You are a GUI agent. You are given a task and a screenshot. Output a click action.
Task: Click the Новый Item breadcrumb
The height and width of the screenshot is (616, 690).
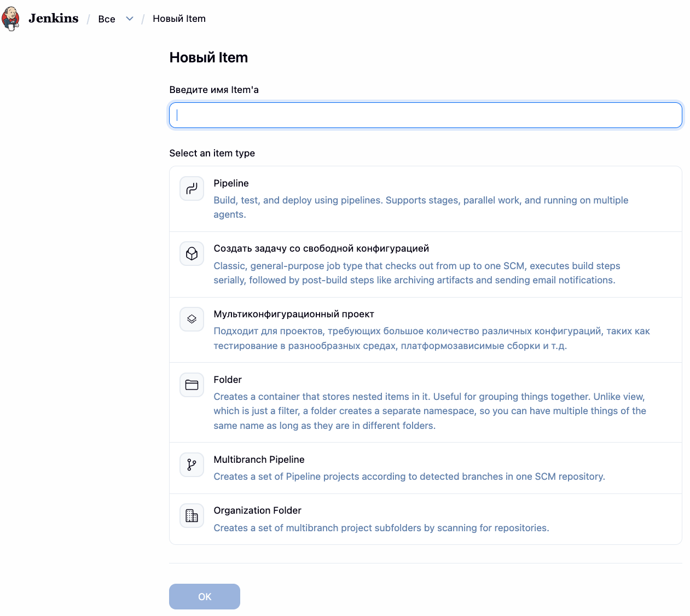click(x=179, y=19)
